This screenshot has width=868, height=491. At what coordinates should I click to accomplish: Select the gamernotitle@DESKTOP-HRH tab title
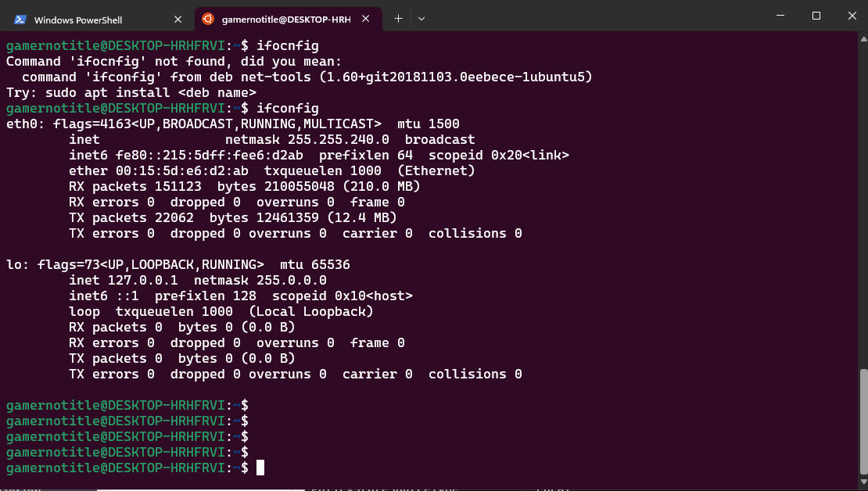[285, 19]
